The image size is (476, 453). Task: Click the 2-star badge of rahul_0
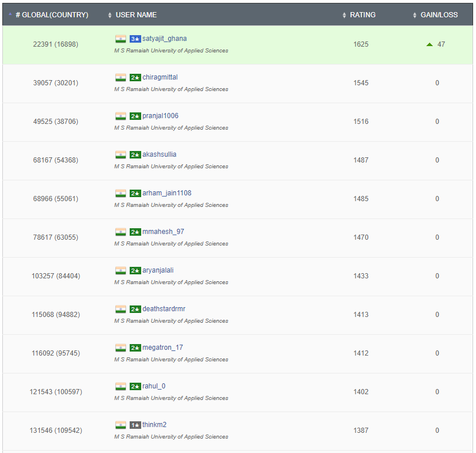click(135, 386)
